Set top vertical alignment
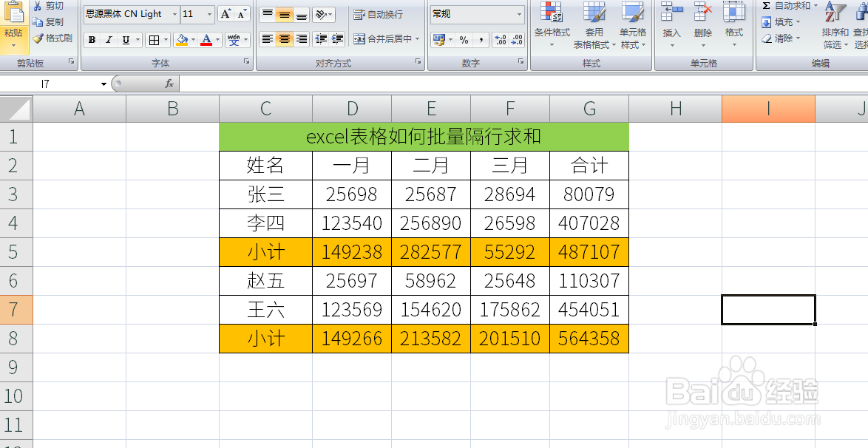Viewport: 868px width, 448px height. tap(268, 14)
